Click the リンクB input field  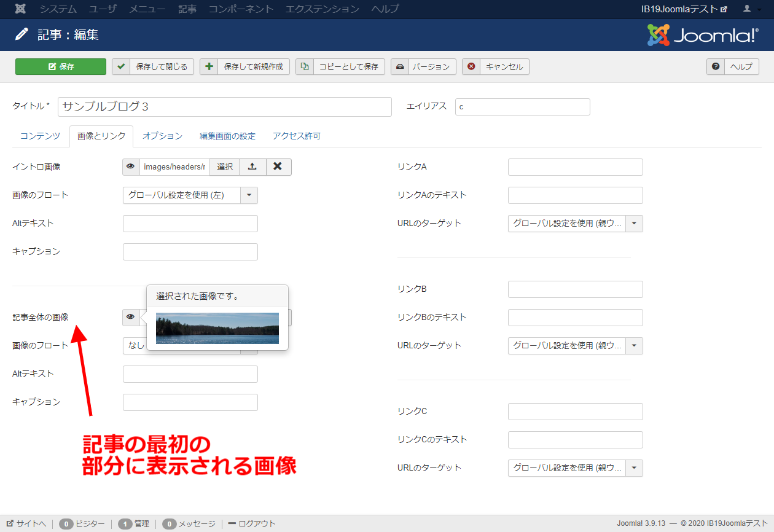coord(575,289)
